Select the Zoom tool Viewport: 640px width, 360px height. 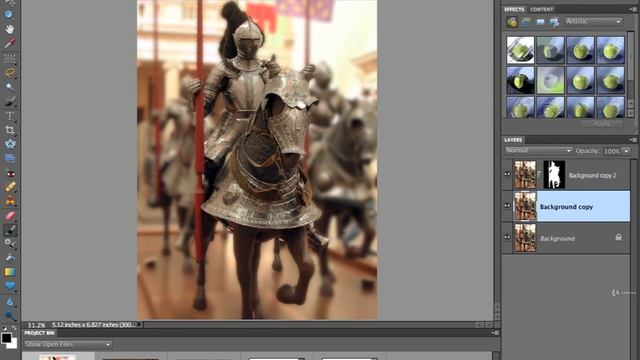coord(9,15)
